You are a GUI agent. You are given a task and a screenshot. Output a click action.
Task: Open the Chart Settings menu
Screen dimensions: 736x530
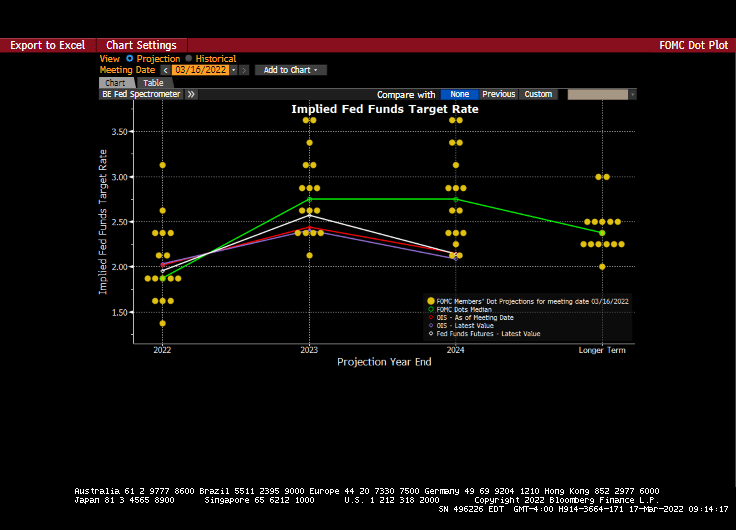click(141, 45)
